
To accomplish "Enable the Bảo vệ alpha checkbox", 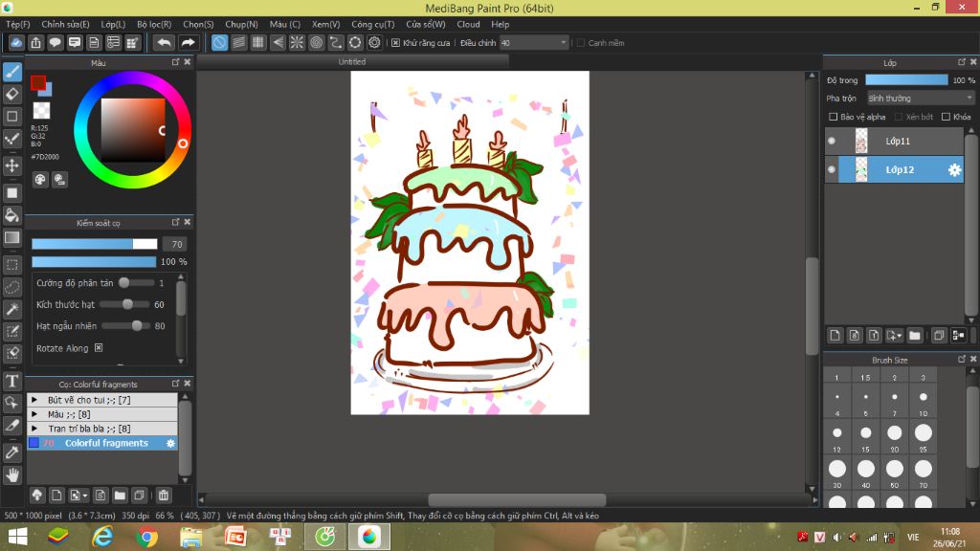I will coord(833,117).
